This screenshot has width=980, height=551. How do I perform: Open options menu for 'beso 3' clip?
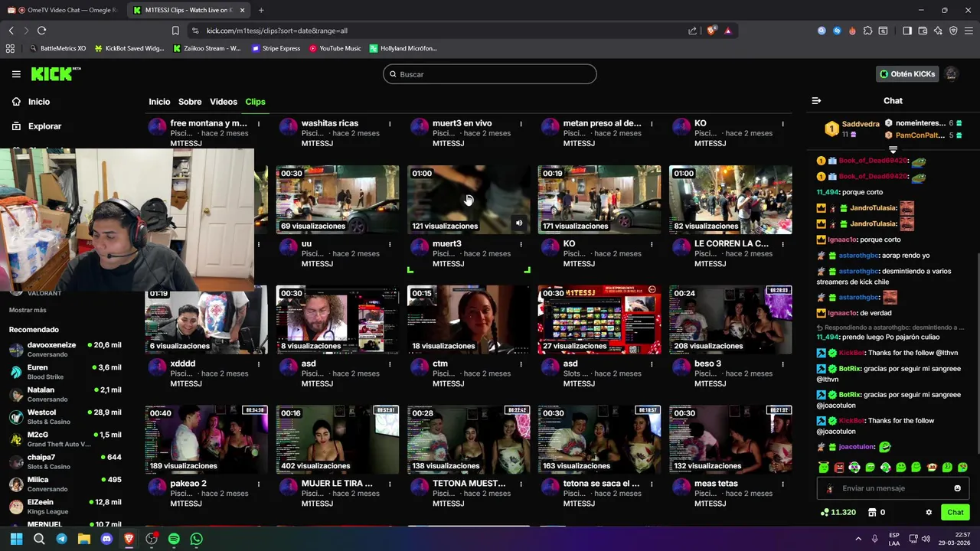782,364
